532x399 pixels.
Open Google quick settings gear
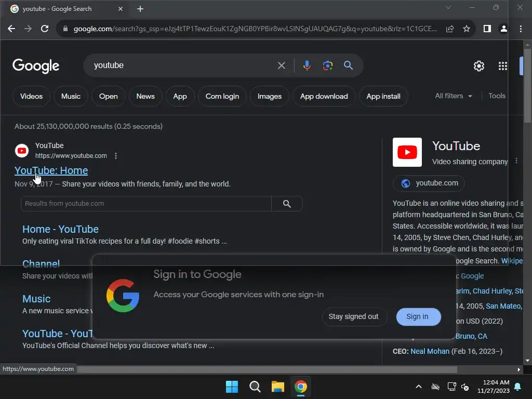[x=478, y=66]
